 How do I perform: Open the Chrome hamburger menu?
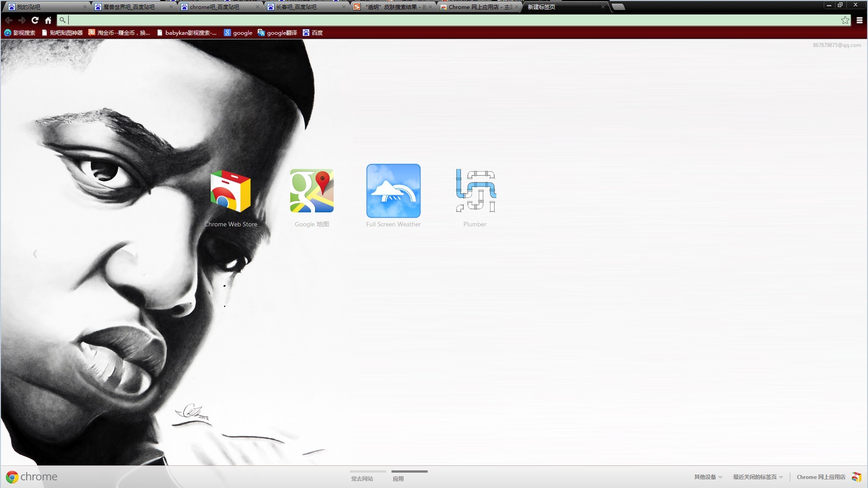tap(859, 20)
